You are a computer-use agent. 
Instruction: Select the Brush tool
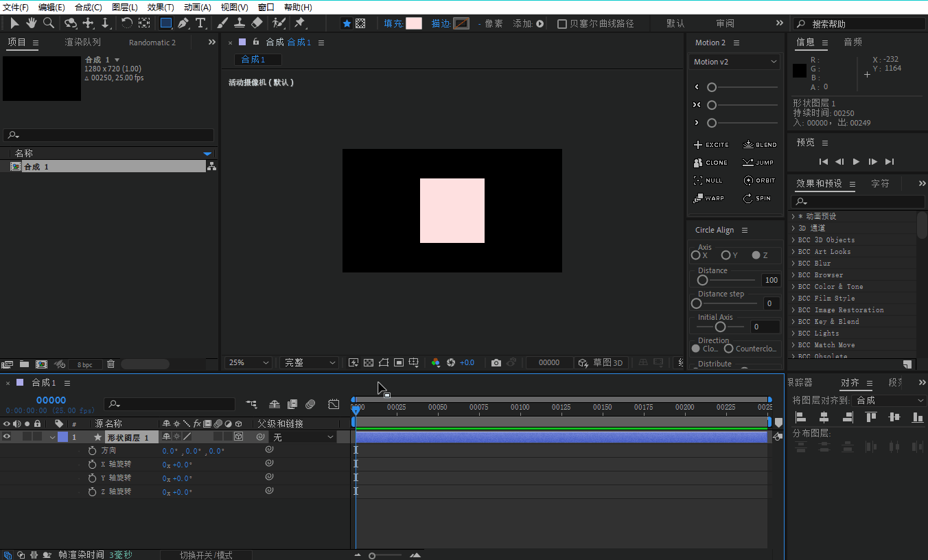point(222,23)
